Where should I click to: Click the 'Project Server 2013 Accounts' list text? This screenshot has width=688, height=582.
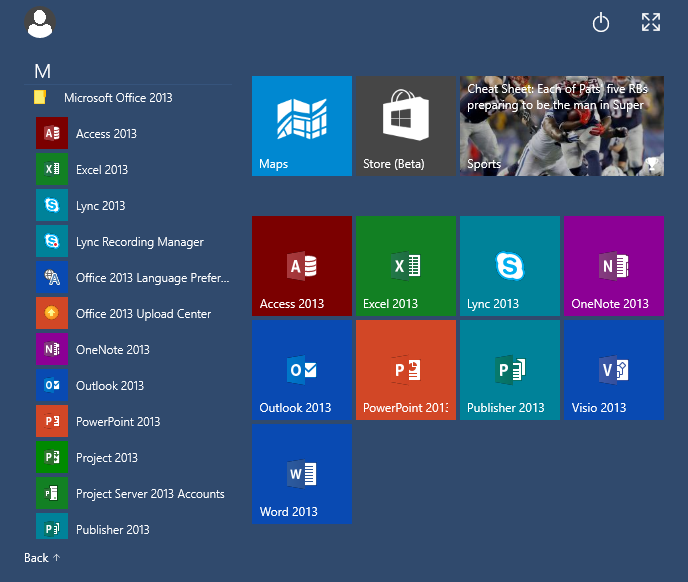[150, 494]
